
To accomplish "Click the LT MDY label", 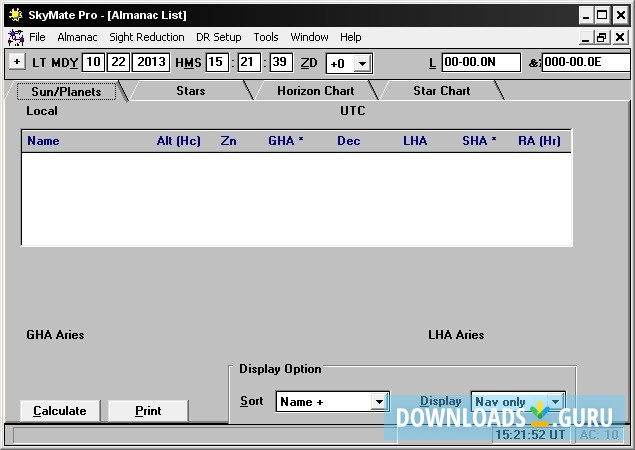I will 55,63.
